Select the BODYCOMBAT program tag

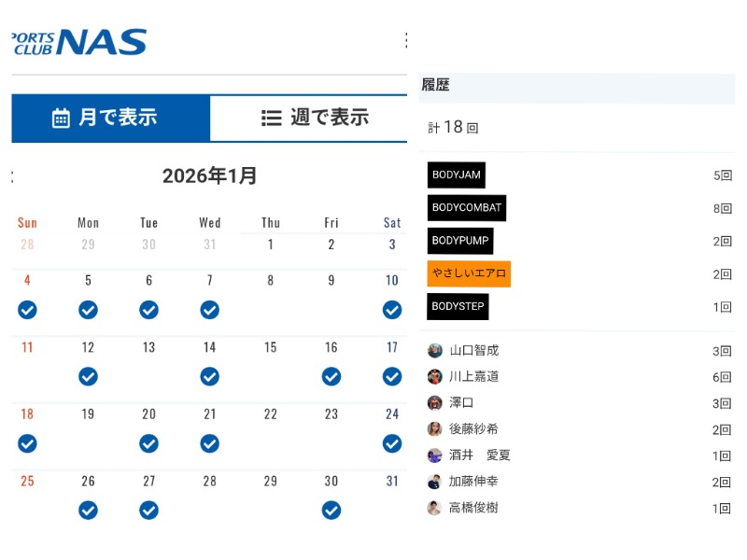tap(467, 208)
